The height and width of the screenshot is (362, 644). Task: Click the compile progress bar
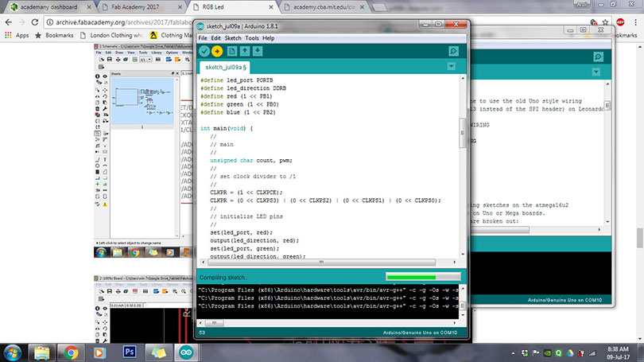pyautogui.click(x=423, y=277)
